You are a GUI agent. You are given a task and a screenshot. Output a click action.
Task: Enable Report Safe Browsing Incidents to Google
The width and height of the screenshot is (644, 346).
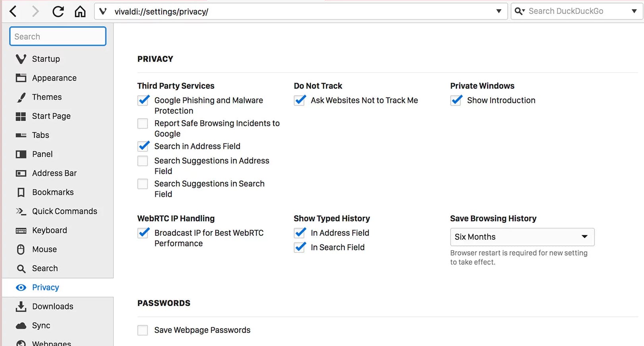143,124
